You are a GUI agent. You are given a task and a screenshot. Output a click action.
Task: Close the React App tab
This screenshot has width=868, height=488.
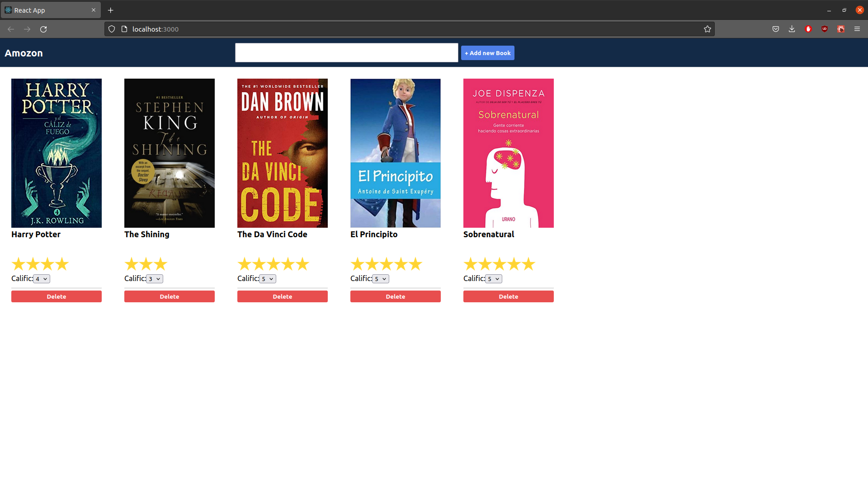(x=94, y=10)
